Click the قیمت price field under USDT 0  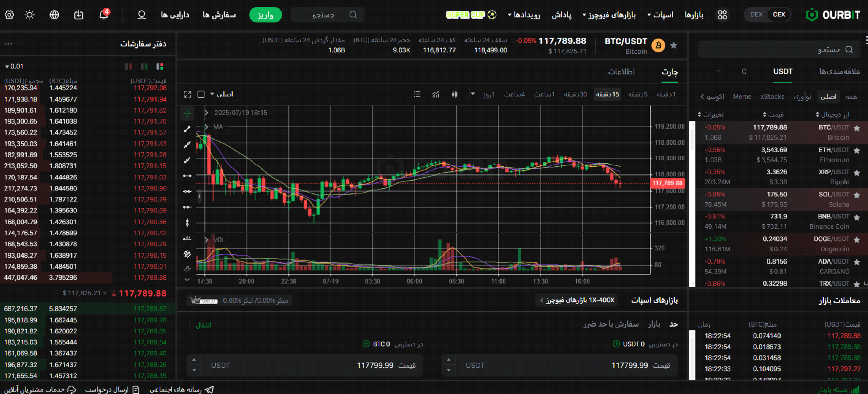[x=560, y=366]
